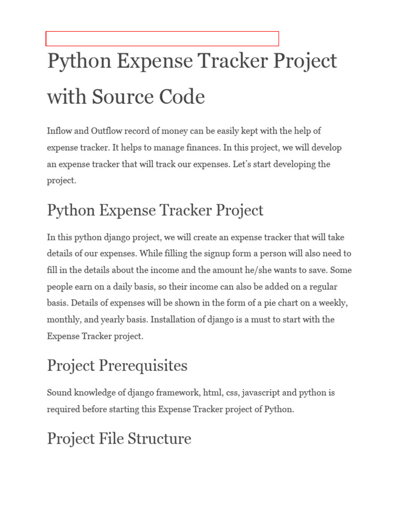Click the main title "Python Expense Tracker Project"
Image resolution: width=399 pixels, height=532 pixels.
tap(192, 61)
